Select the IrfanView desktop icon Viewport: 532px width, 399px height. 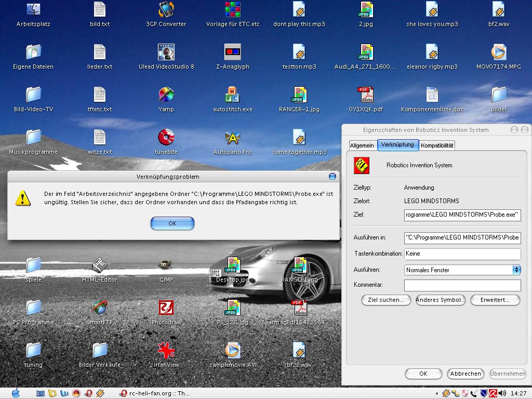[166, 352]
